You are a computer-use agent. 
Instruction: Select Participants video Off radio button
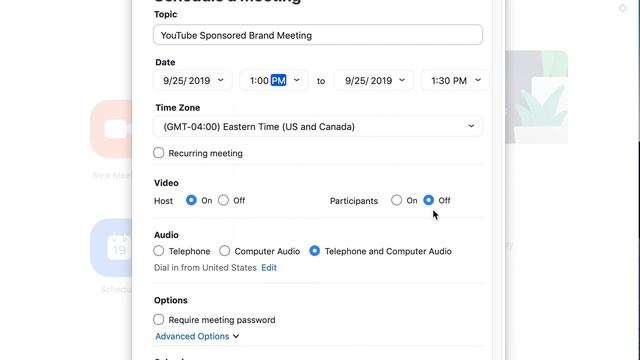[x=429, y=200]
